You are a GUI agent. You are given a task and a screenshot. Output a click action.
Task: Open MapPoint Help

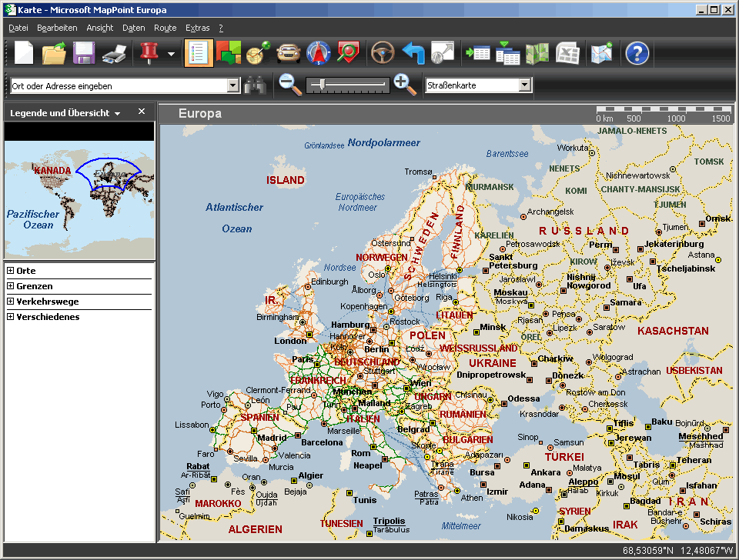637,52
